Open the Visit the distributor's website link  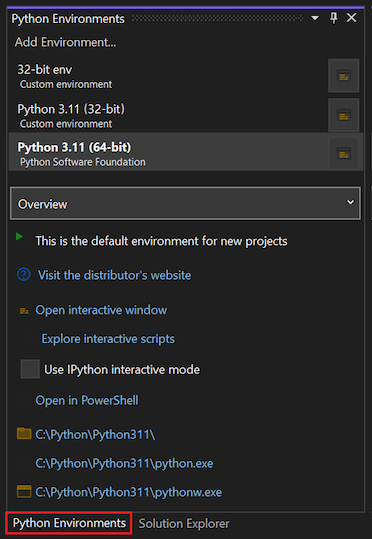point(114,275)
